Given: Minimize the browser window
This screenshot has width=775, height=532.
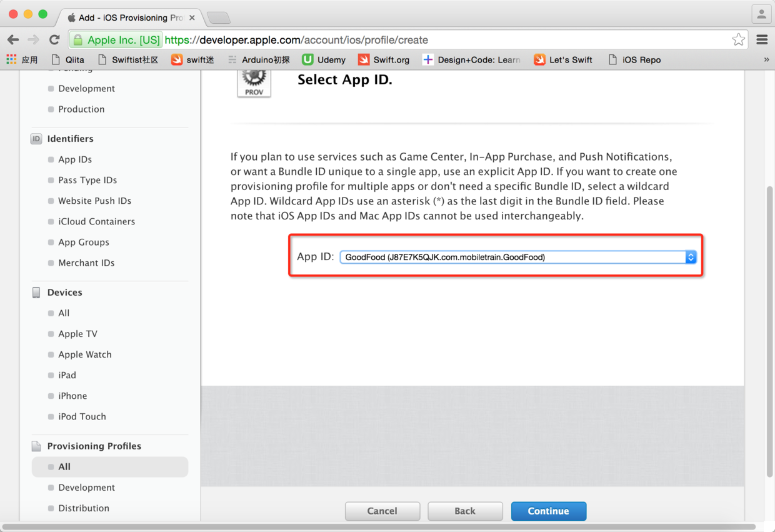Looking at the screenshot, I should point(28,14).
